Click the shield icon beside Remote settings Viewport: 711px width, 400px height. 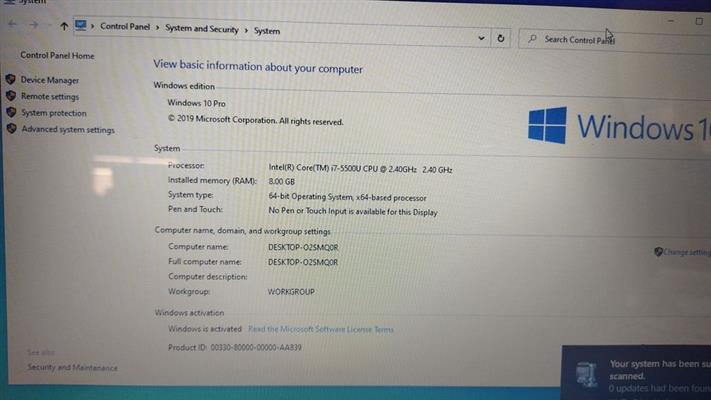tap(11, 96)
